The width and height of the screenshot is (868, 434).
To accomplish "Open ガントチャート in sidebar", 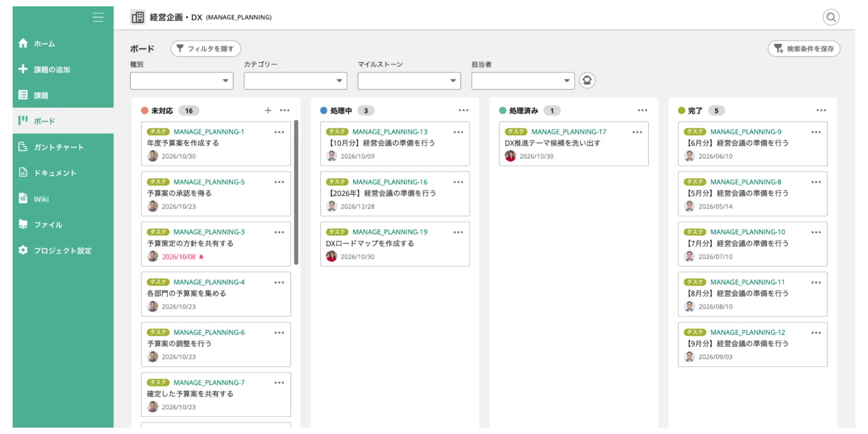I will pyautogui.click(x=63, y=147).
